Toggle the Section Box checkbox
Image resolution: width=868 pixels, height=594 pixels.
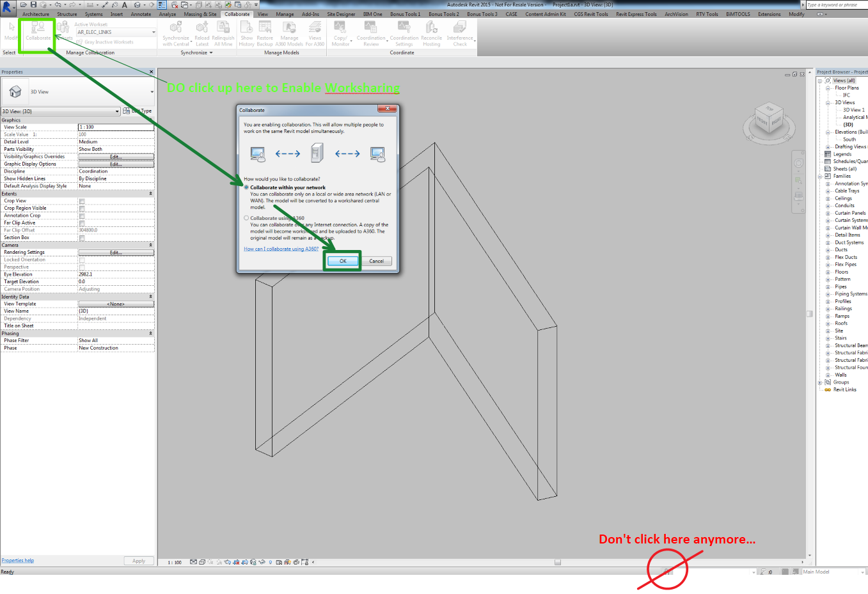pyautogui.click(x=82, y=238)
